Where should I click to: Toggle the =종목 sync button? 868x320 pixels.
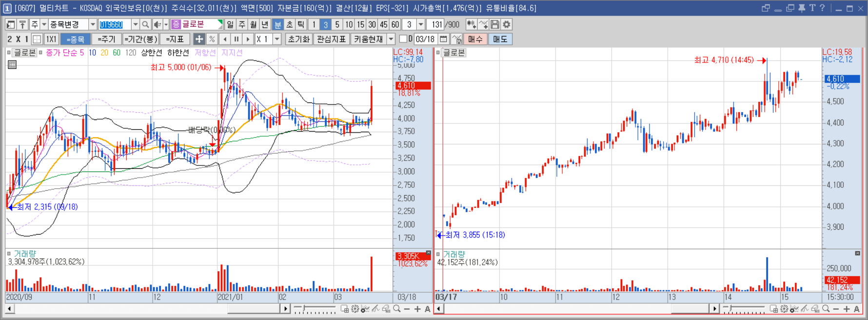point(75,39)
